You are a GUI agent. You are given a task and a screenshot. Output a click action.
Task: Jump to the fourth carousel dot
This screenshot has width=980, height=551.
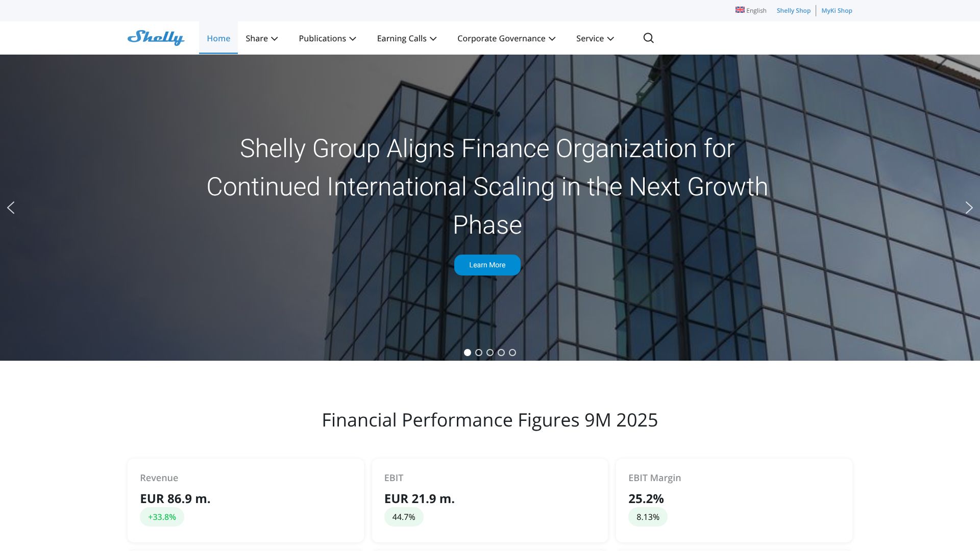501,353
